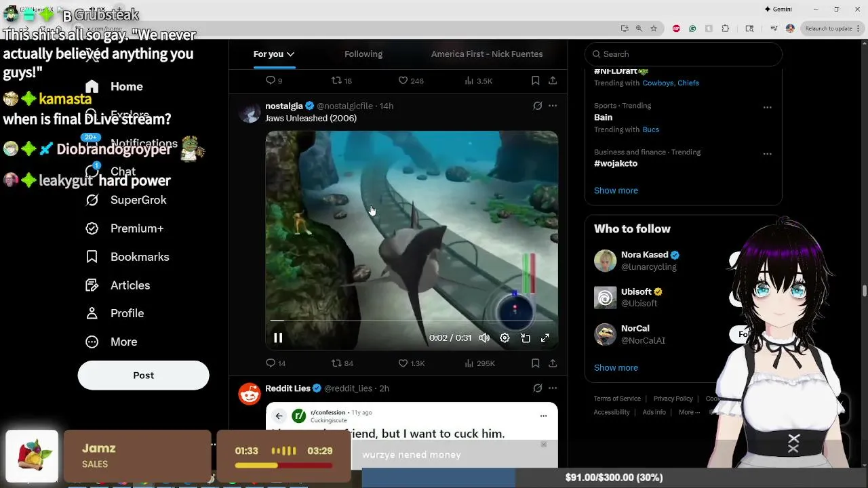868x488 pixels.
Task: View analytics showing 295K views
Action: tap(479, 363)
